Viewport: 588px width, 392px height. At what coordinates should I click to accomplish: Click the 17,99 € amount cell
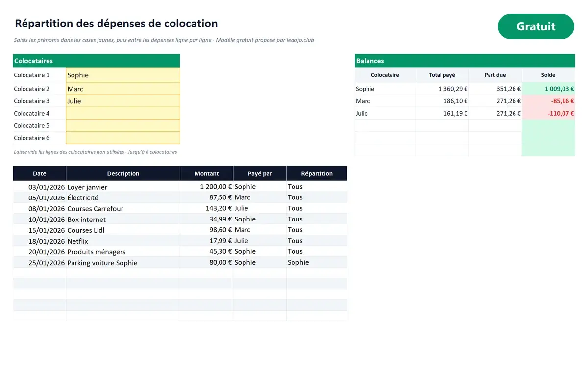tap(206, 241)
